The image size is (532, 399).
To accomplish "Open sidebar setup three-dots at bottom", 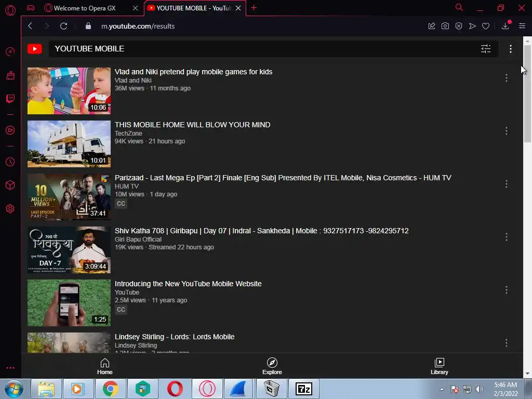I will (10, 368).
